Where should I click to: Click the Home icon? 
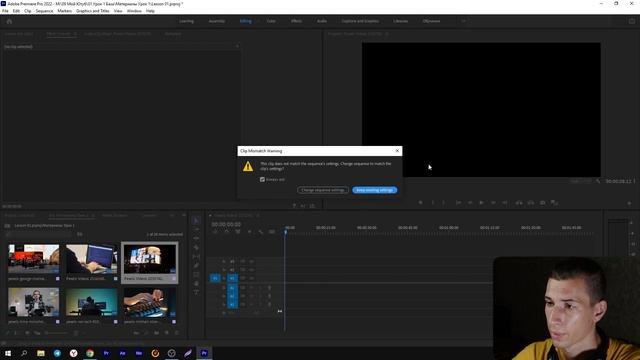[x=9, y=21]
